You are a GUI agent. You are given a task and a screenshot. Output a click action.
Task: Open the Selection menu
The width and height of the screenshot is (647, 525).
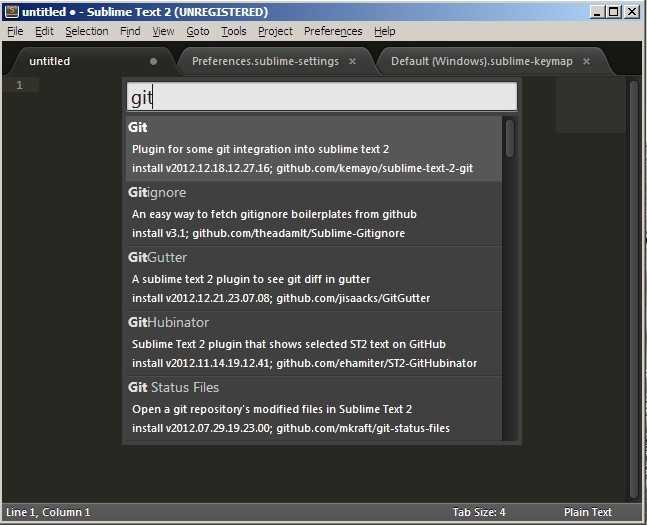click(87, 31)
